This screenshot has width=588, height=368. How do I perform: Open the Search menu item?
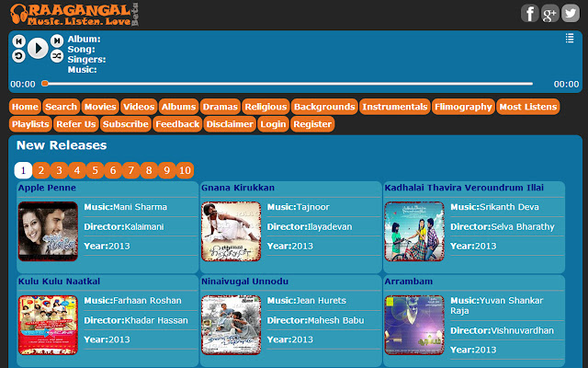[62, 107]
